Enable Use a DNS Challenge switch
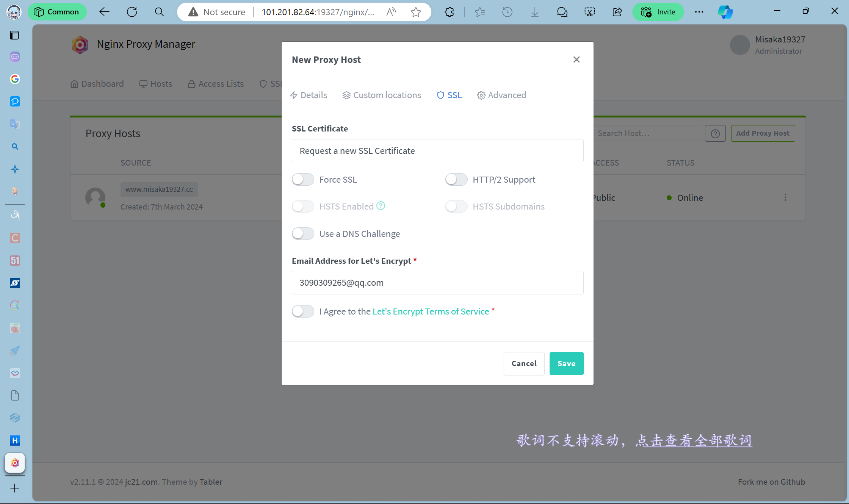The width and height of the screenshot is (849, 504). [303, 233]
